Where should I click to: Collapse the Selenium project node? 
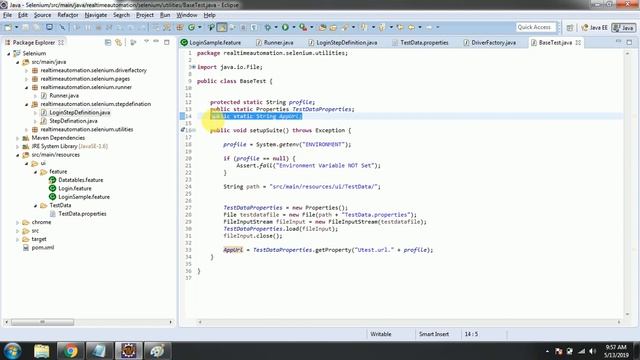point(9,53)
